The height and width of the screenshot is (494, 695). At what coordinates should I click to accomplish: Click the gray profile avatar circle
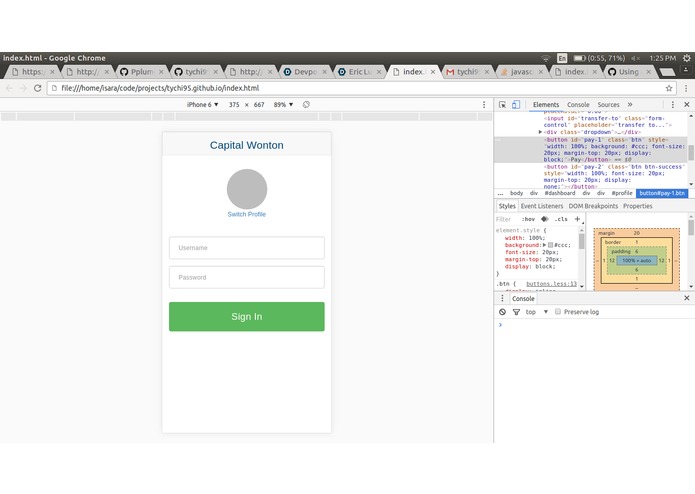click(x=247, y=189)
